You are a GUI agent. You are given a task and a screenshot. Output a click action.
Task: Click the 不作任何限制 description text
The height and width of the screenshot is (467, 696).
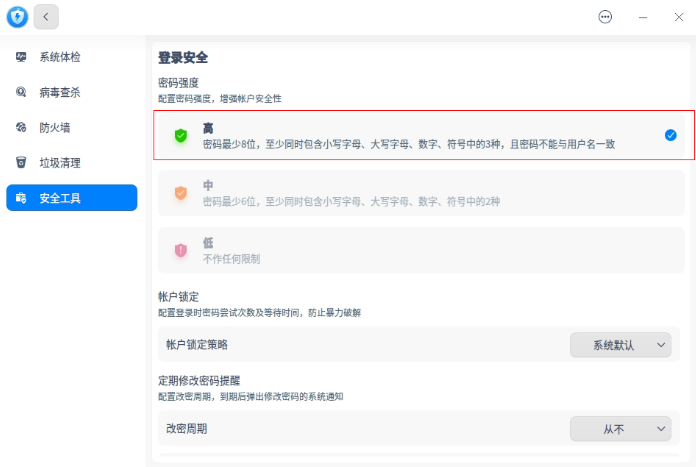[231, 259]
